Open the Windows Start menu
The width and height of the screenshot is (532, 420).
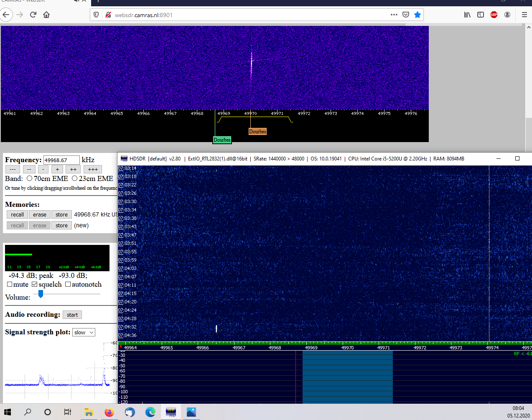[8, 412]
